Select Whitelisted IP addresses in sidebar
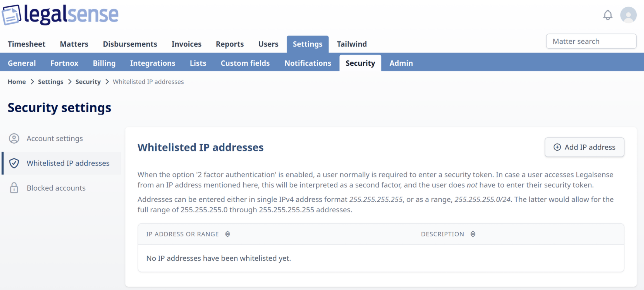The image size is (644, 290). point(62,163)
